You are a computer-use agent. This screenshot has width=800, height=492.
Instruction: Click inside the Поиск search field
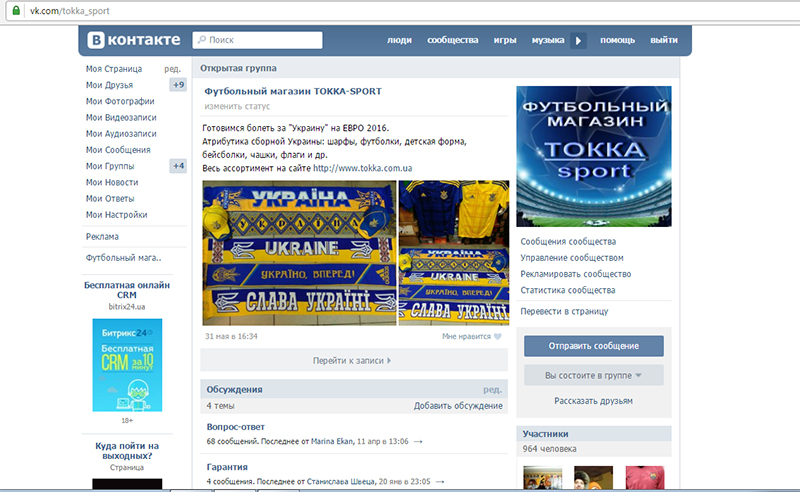coord(257,40)
